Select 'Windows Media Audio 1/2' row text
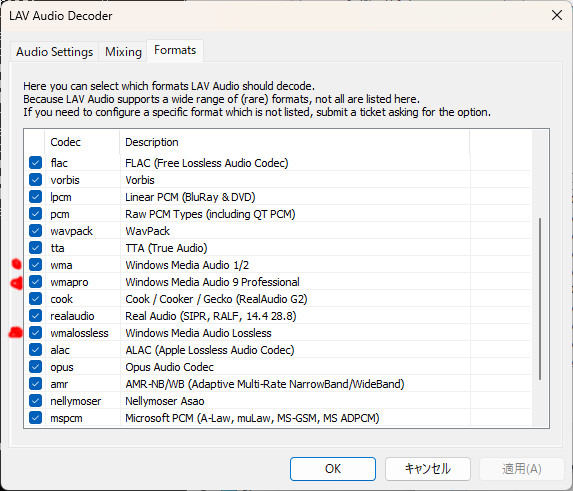This screenshot has height=491, width=573. 187,265
